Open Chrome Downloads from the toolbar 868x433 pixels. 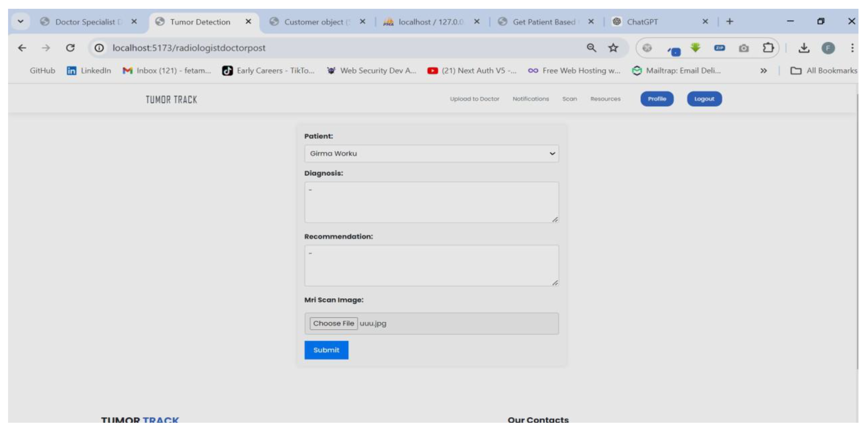click(805, 48)
